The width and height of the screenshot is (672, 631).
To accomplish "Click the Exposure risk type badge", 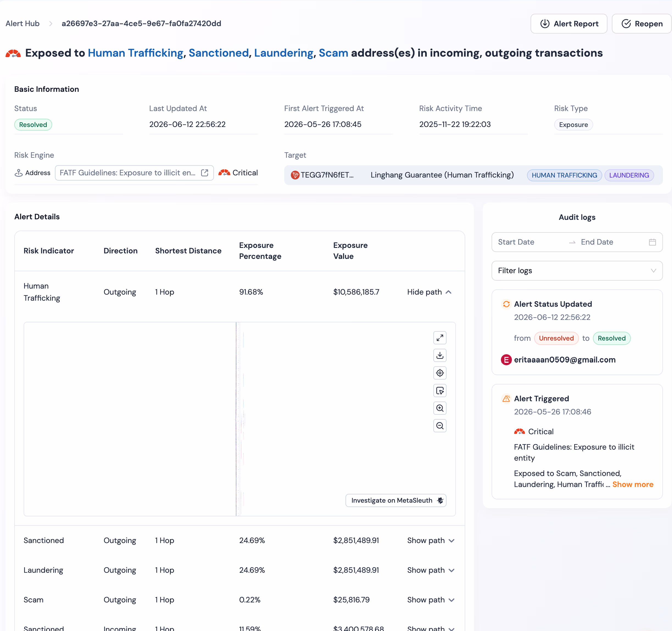I will click(573, 124).
